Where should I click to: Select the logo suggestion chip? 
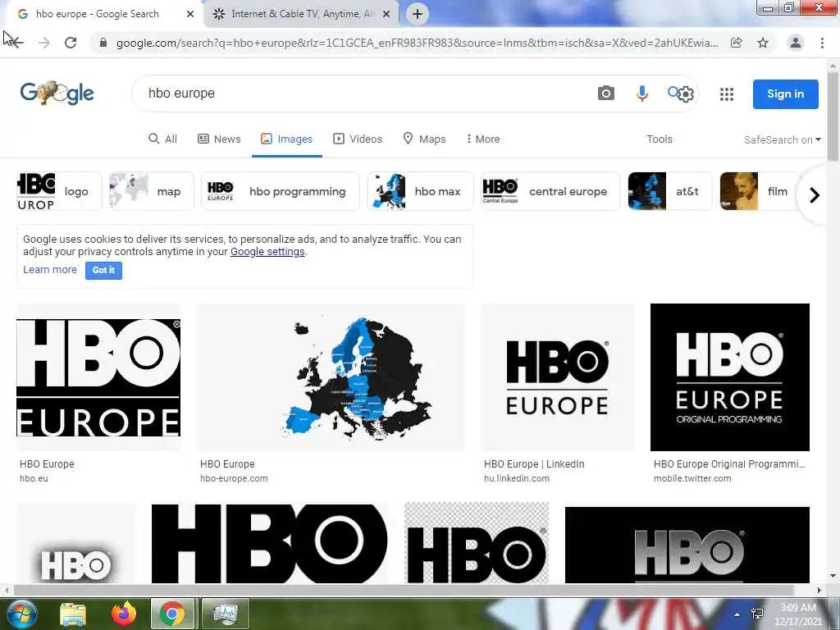point(59,191)
